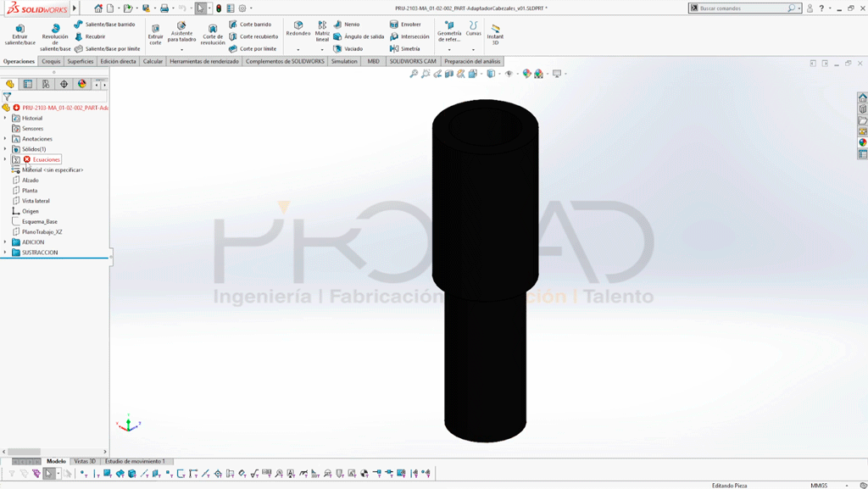Viewport: 868px width, 489px height.
Task: Select Extruir corte tool
Action: pyautogui.click(x=156, y=34)
